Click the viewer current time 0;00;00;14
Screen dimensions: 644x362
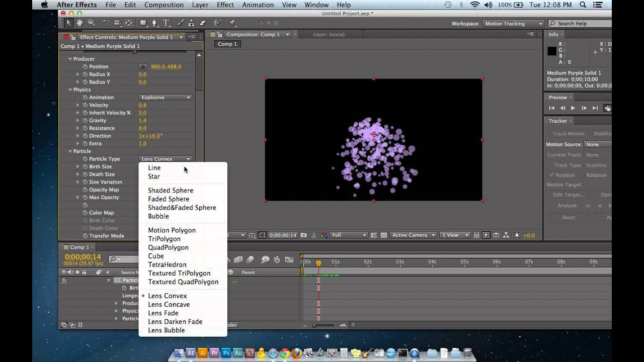pos(283,235)
